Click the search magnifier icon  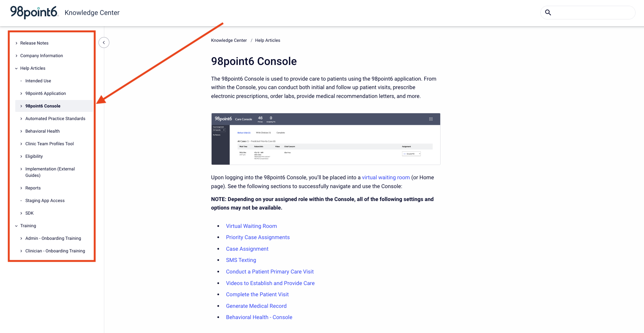tap(548, 13)
